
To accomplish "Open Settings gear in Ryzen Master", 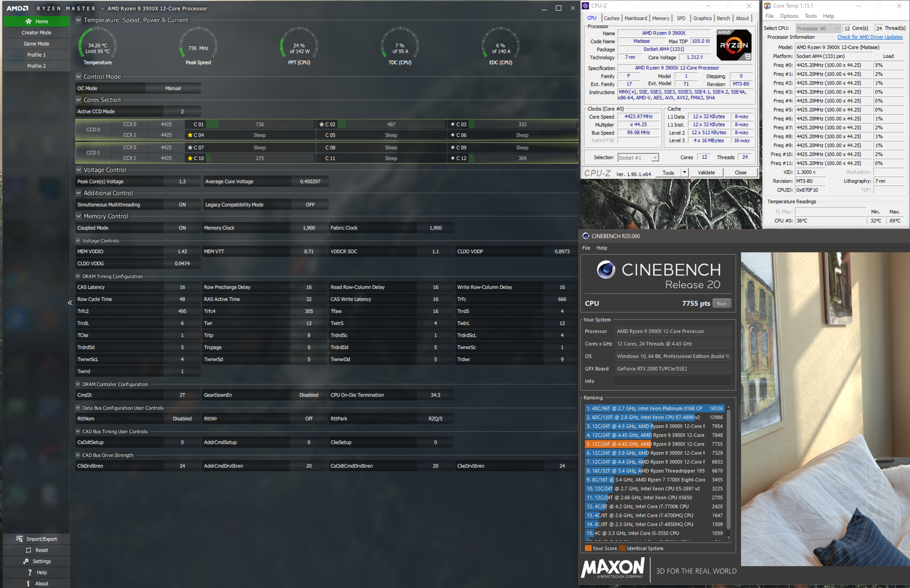I will 26,561.
